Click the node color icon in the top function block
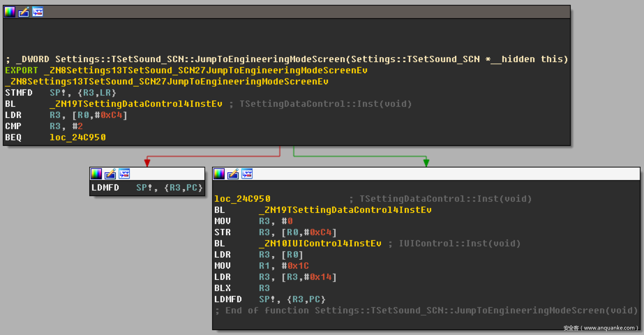This screenshot has width=644, height=335. (10, 12)
